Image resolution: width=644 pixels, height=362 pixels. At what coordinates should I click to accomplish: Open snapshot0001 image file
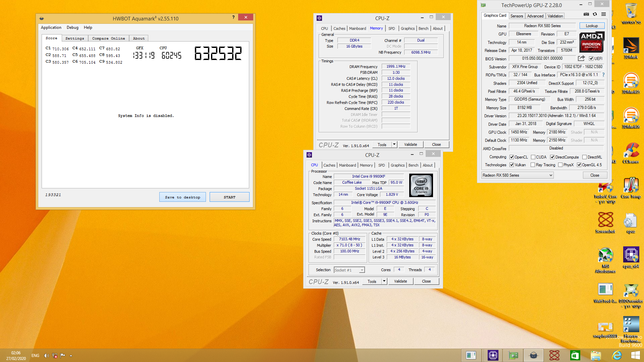pyautogui.click(x=605, y=330)
